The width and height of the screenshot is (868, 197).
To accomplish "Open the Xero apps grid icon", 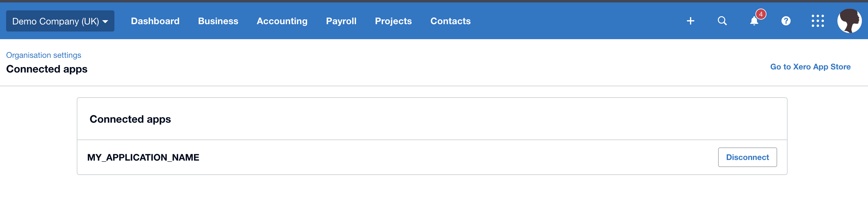I will [x=818, y=20].
